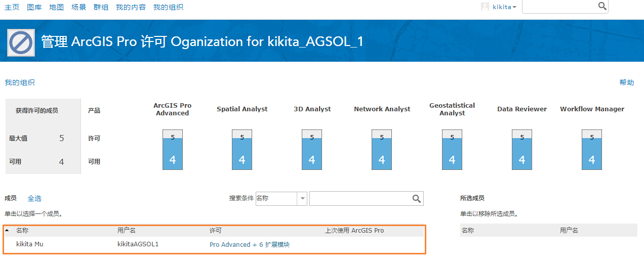The image size is (644, 263).
Task: Click the Network Analyst license gauge
Action: (x=382, y=149)
